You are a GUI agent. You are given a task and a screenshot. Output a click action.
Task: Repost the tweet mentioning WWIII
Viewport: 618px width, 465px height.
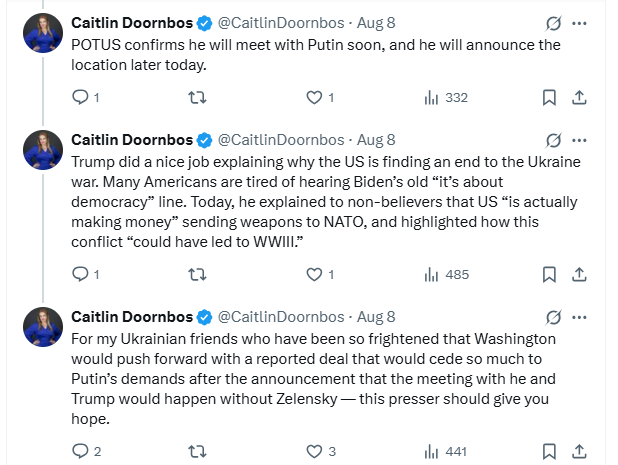[197, 274]
